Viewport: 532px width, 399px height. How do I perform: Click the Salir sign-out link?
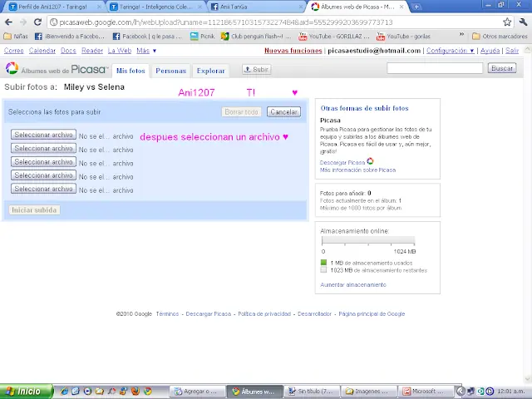tap(512, 51)
